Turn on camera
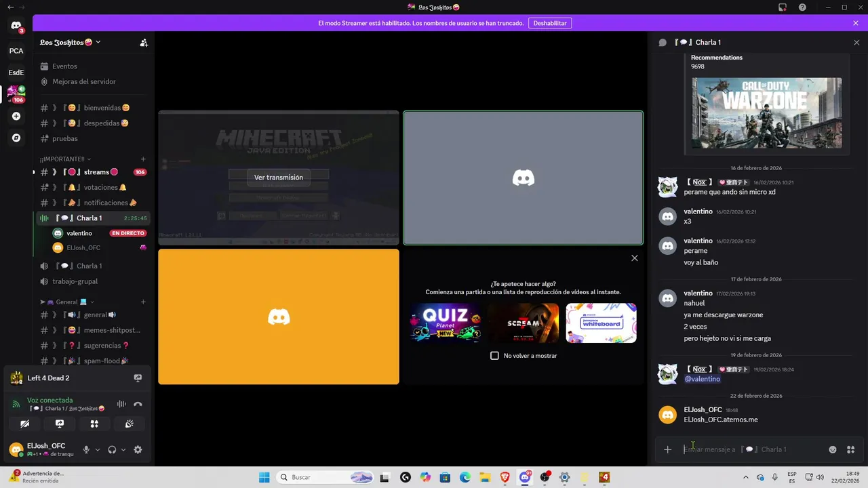 24,424
